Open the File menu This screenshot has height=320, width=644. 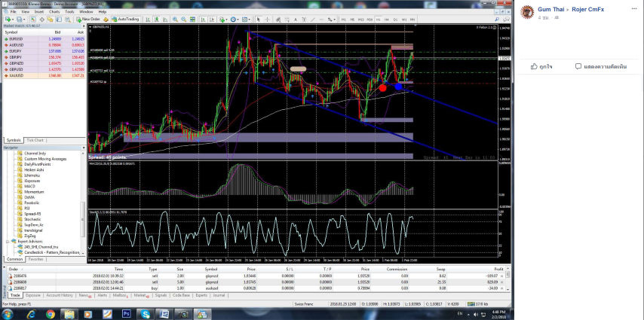coord(13,12)
